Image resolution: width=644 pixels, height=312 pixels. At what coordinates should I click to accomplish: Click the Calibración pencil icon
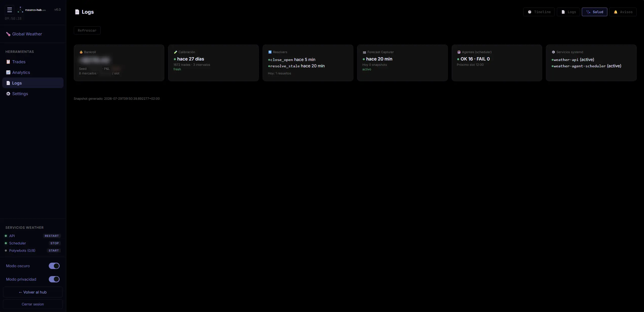coord(176,52)
